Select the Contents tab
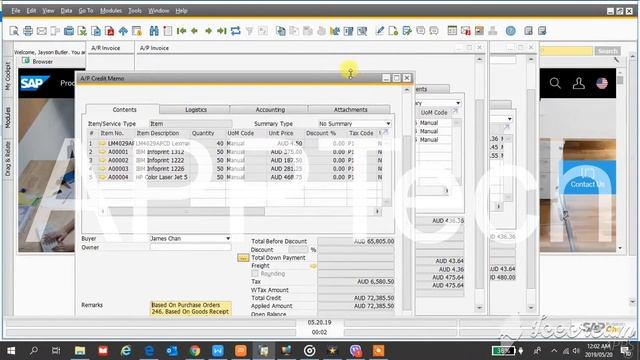This screenshot has height=360, width=640. (124, 109)
